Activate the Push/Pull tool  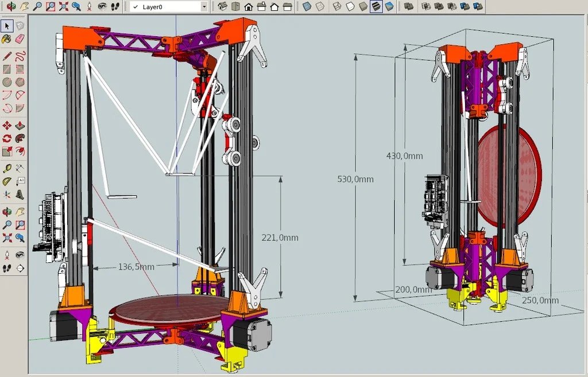20,126
